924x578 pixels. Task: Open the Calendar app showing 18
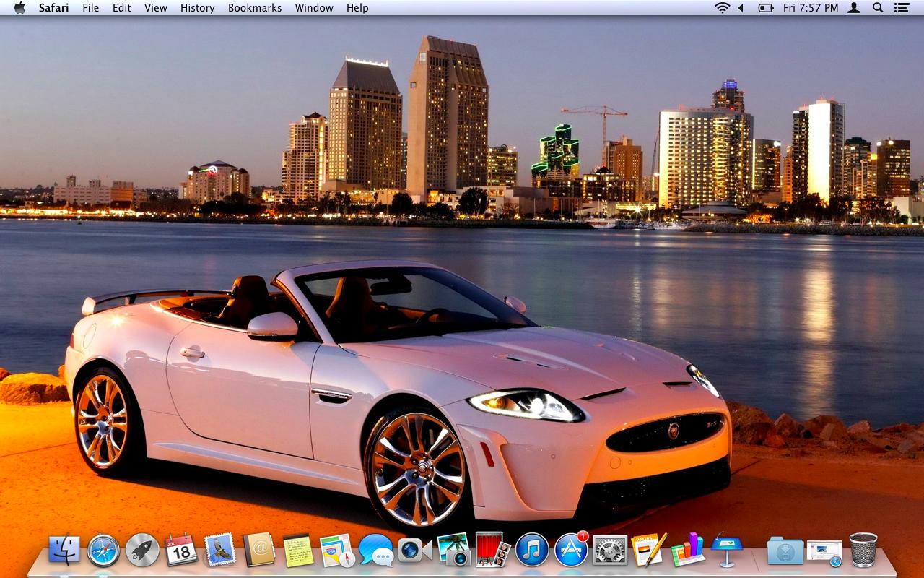tap(181, 550)
